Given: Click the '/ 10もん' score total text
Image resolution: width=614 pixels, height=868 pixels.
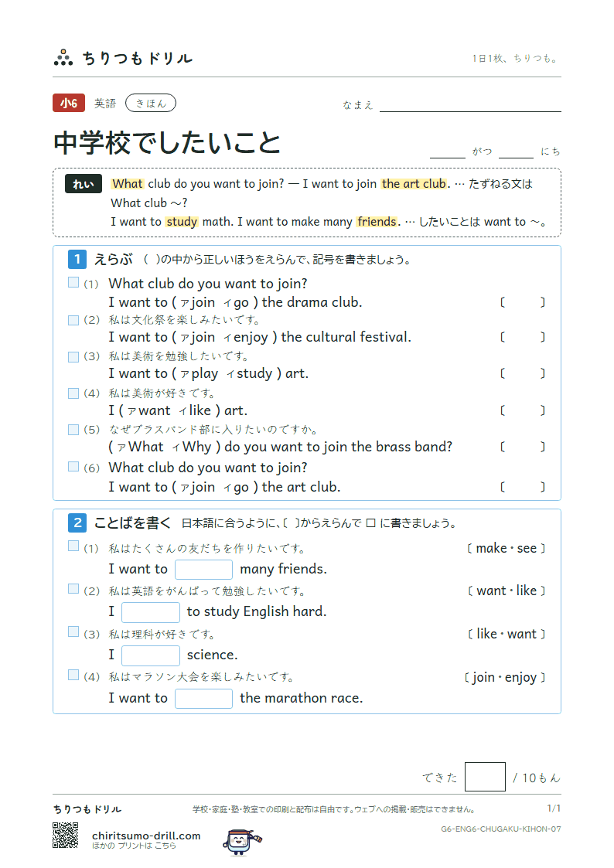Looking at the screenshot, I should coord(537,778).
